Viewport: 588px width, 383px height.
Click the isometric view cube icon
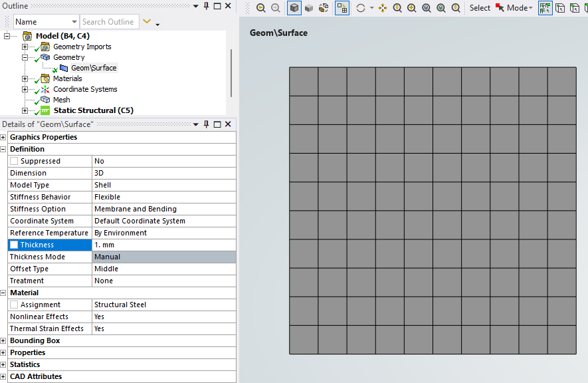click(x=294, y=7)
